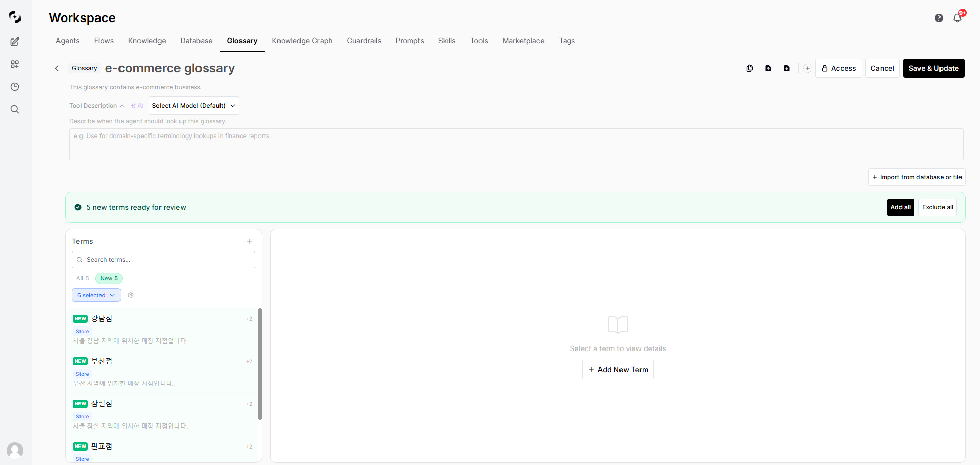Select the 잠실점 term name

(102, 404)
